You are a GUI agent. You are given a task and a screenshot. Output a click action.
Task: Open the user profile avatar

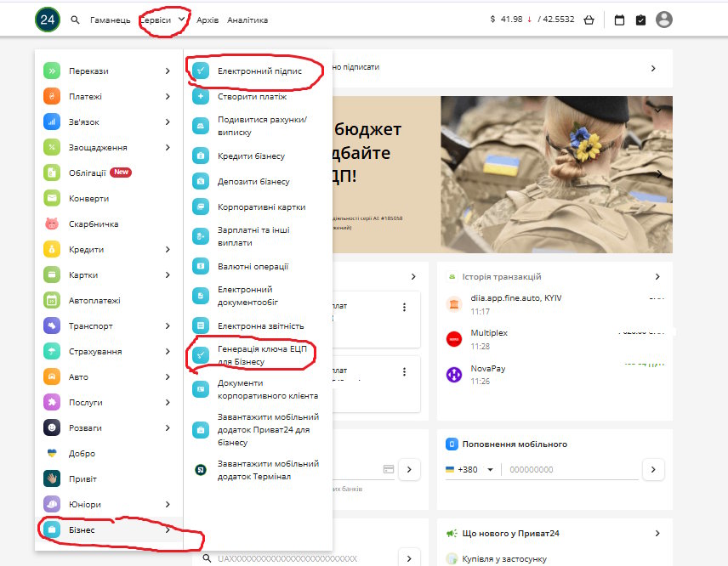pos(664,20)
